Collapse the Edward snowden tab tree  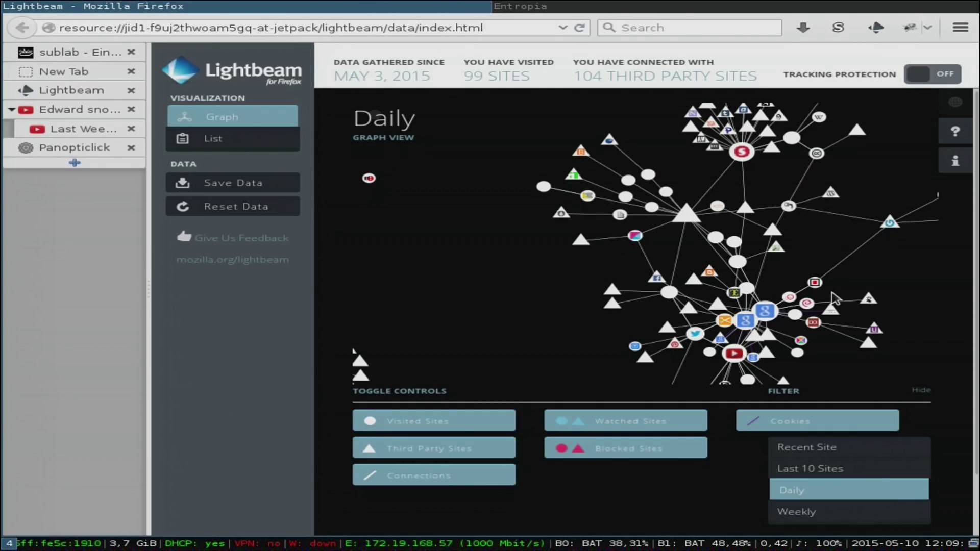(x=11, y=109)
